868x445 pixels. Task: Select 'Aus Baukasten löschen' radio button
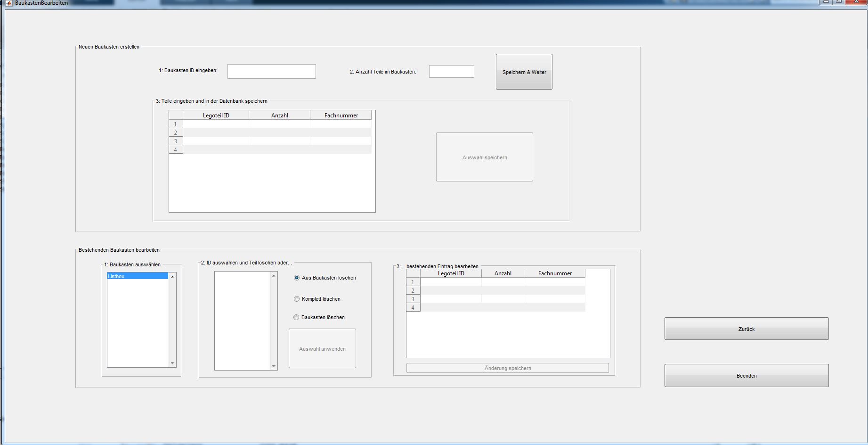coord(297,278)
